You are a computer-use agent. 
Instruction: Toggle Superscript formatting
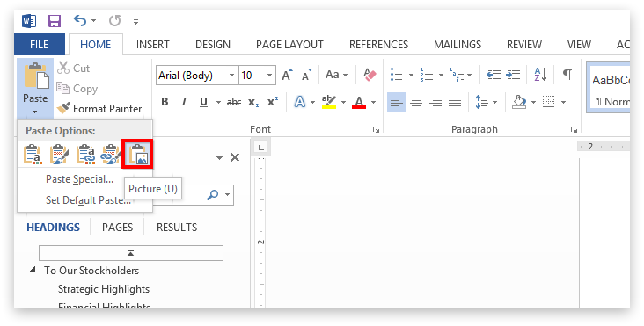(273, 102)
